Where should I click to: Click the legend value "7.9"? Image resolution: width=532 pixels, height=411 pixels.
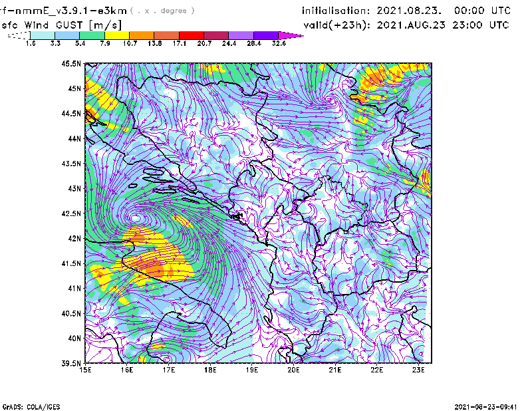(x=105, y=43)
